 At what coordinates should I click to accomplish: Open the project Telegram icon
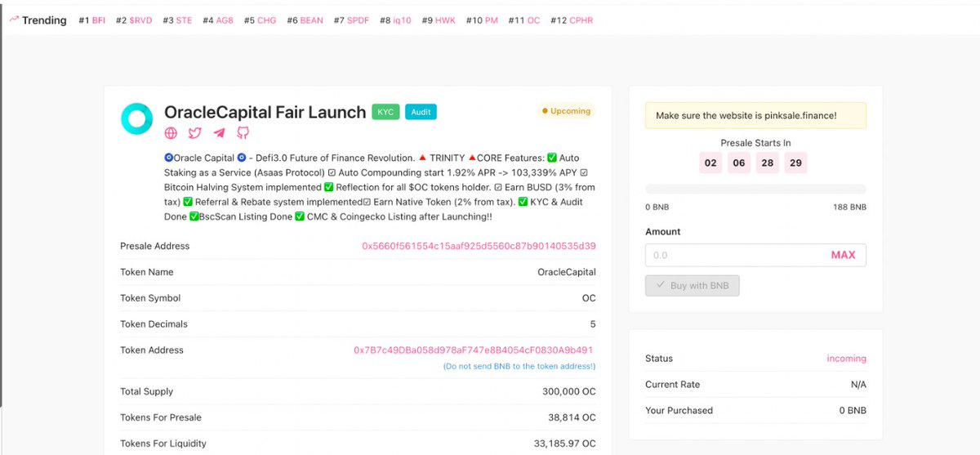(x=219, y=133)
